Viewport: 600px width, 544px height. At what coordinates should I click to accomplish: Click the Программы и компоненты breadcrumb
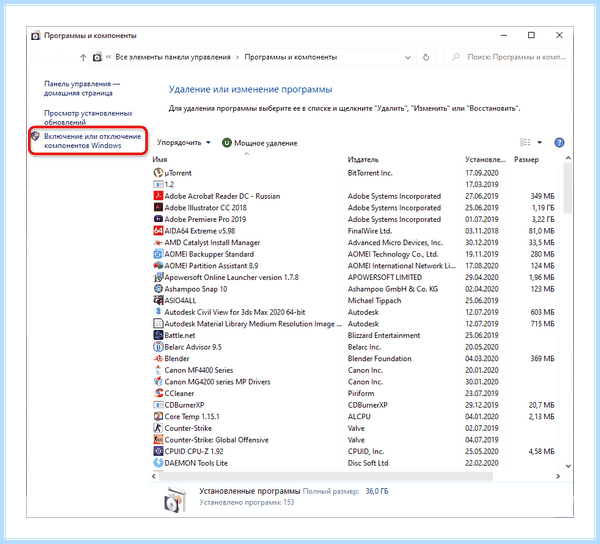pyautogui.click(x=291, y=57)
